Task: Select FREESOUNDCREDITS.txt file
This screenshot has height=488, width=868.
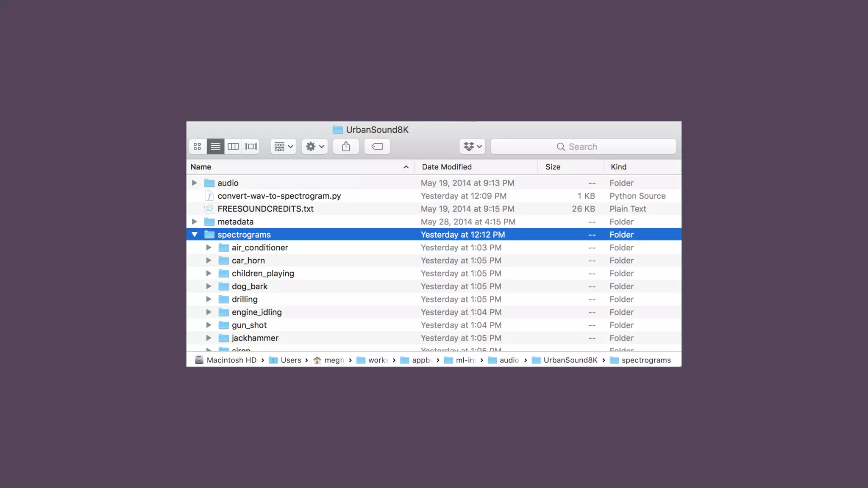Action: pyautogui.click(x=265, y=209)
